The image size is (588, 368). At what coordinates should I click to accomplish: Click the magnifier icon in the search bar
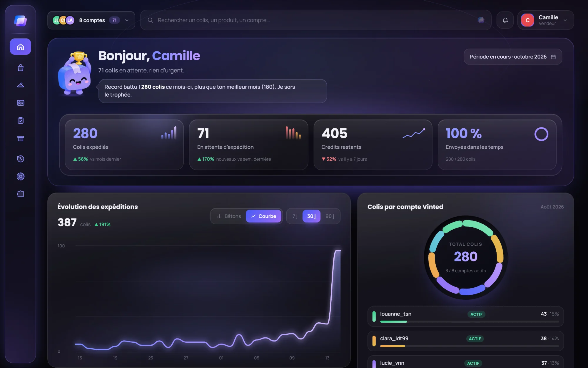tap(150, 20)
